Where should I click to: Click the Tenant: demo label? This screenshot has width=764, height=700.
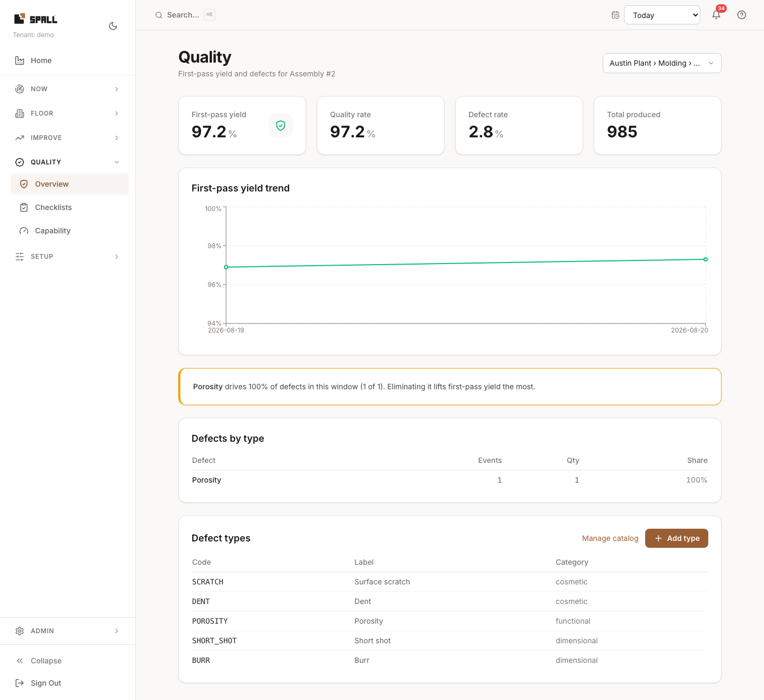(x=33, y=35)
